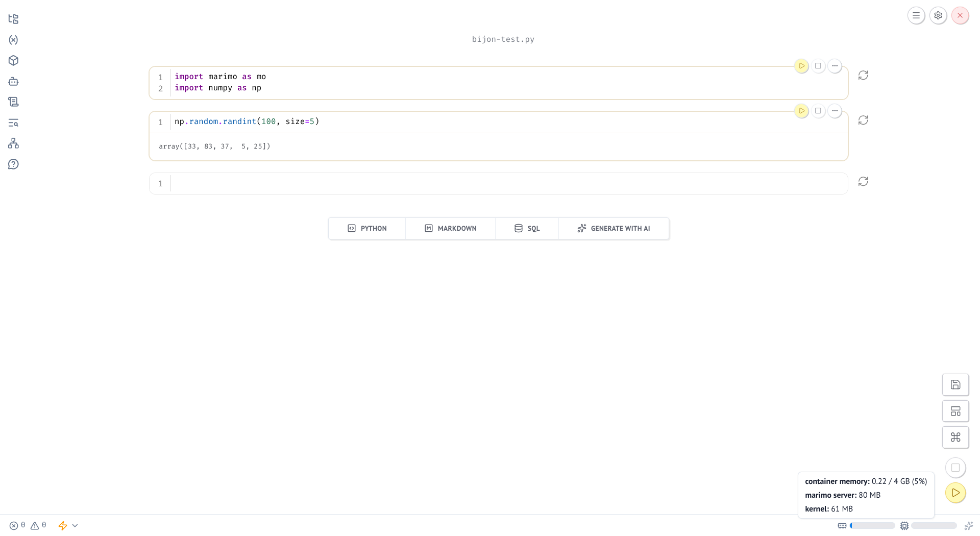Click the memory chip icon in status bar
Viewport: 980px width, 536px height.
842,525
